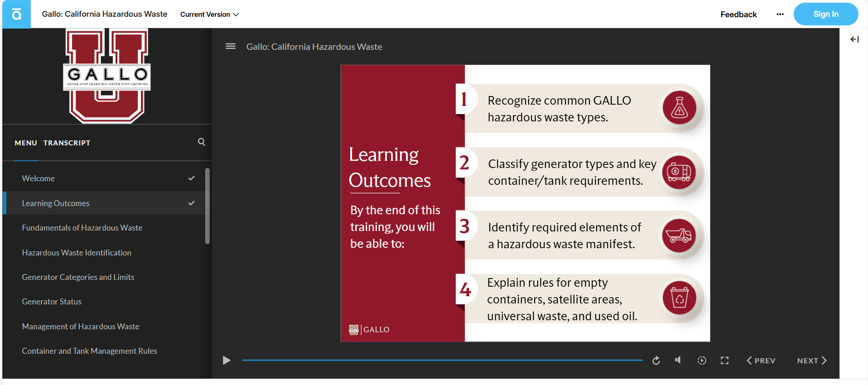Open the playback speed control

pos(702,361)
